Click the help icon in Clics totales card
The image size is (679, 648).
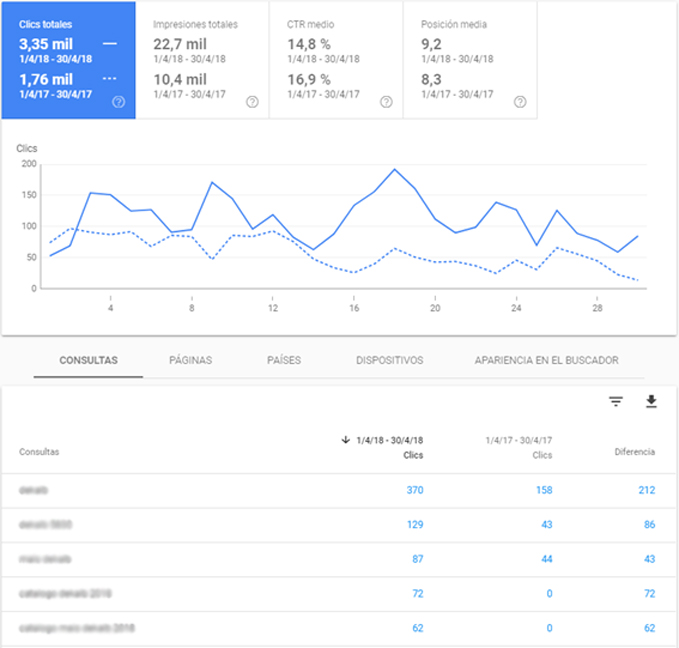coord(119,101)
